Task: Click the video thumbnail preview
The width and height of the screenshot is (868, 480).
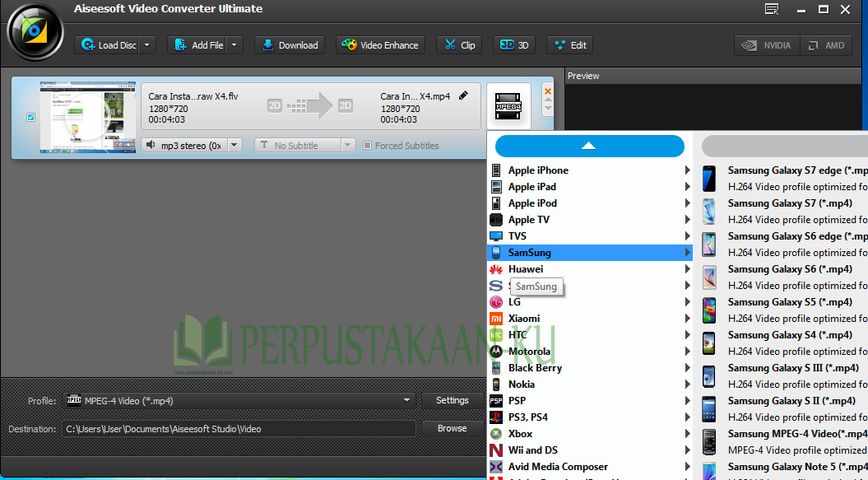Action: point(87,117)
